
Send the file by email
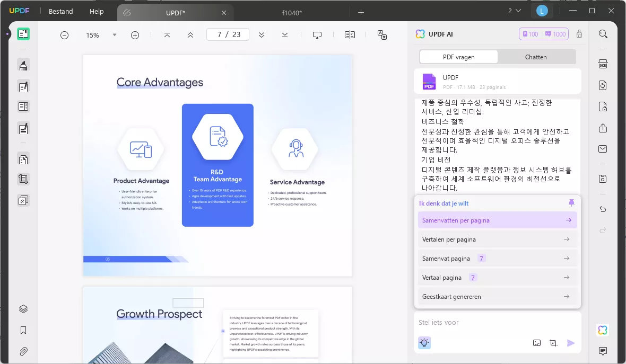coord(603,149)
